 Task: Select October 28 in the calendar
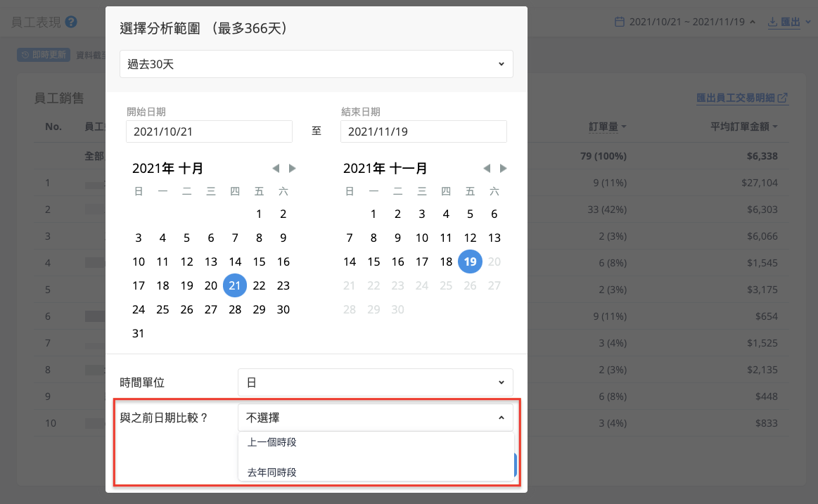(x=235, y=309)
